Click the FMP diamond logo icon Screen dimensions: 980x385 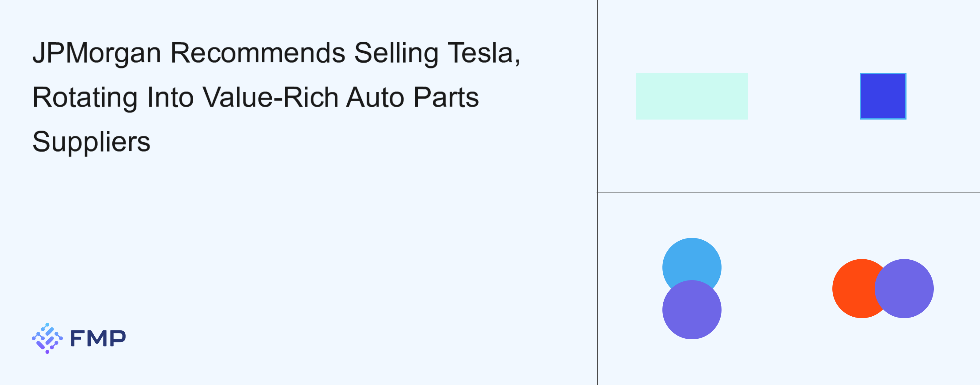click(x=47, y=338)
